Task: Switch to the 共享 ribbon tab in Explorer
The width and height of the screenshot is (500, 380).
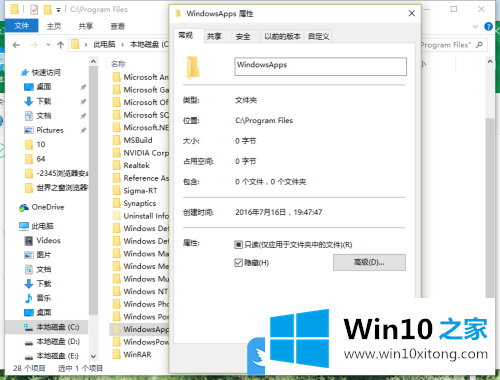Action: [86, 26]
